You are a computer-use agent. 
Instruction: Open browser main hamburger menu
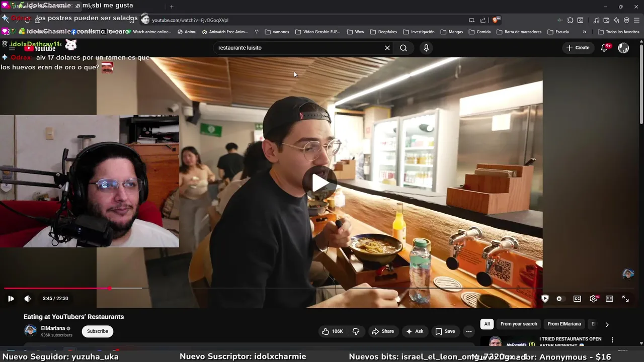637,20
